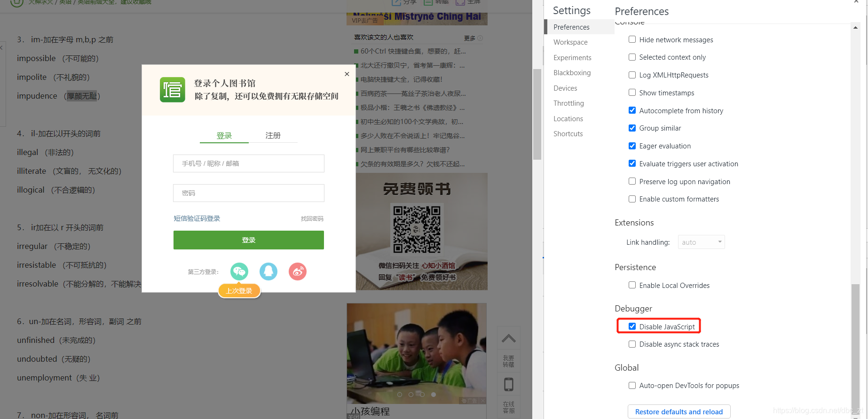
Task: Enable custom formatters checkbox
Action: click(x=632, y=199)
